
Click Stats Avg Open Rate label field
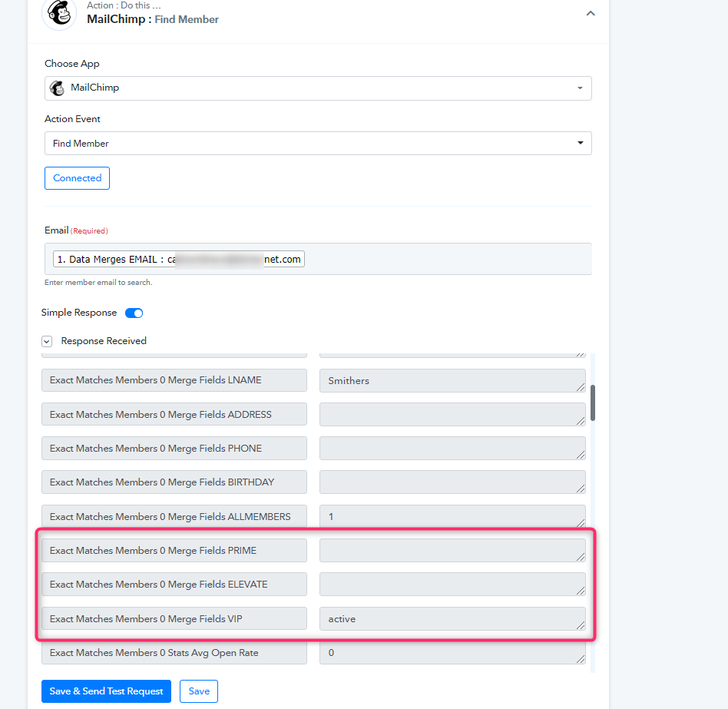coord(174,652)
